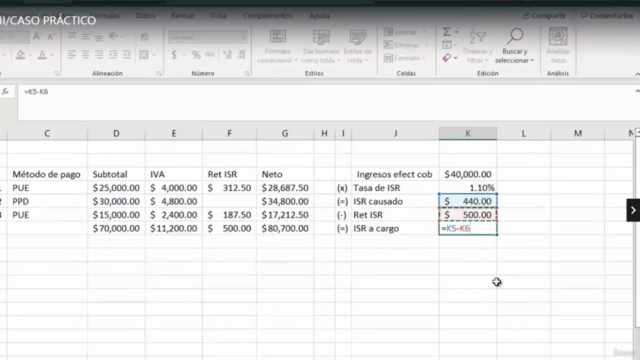Open Número dialog launcher
Viewport: 640px width, 360px height.
click(247, 73)
